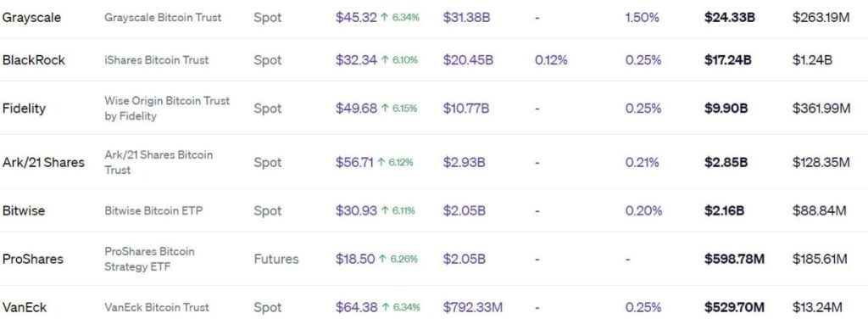Select the Wise Origin Bitcoin Trust by Fidelity
The height and width of the screenshot is (319, 868).
point(167,109)
